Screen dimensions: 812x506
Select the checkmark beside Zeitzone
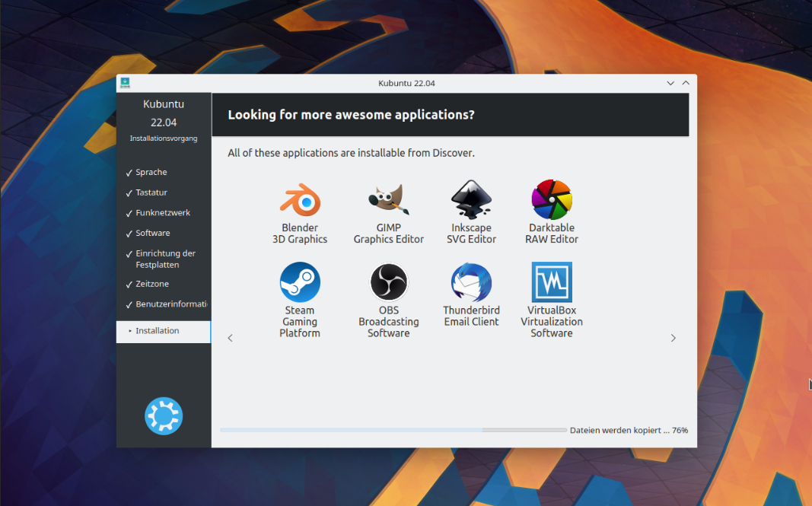(128, 284)
